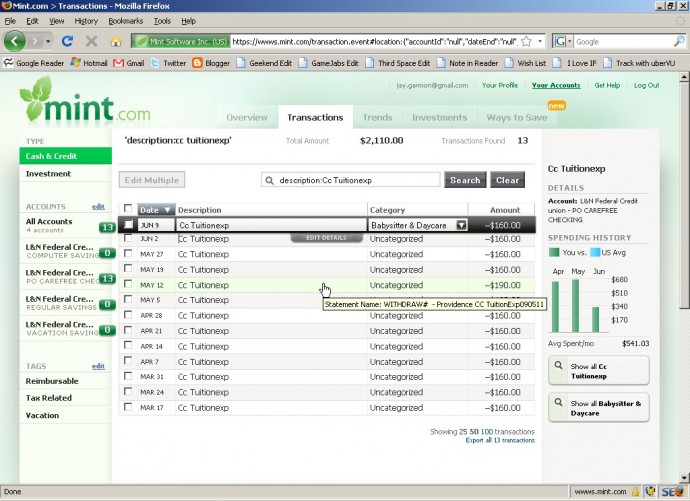Open the GameJabs Edit bookmark

(x=329, y=63)
